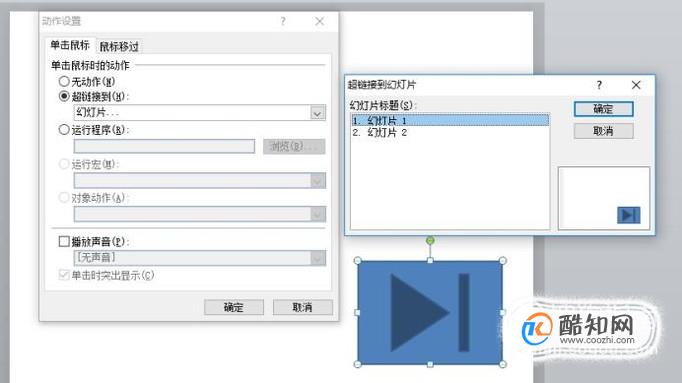Click the small next-button thumbnail in the preview box

coord(629,215)
